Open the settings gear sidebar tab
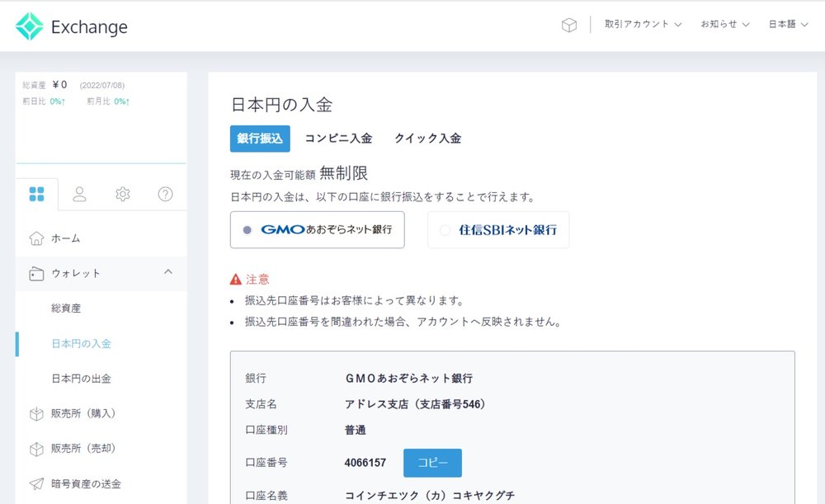 pos(123,194)
